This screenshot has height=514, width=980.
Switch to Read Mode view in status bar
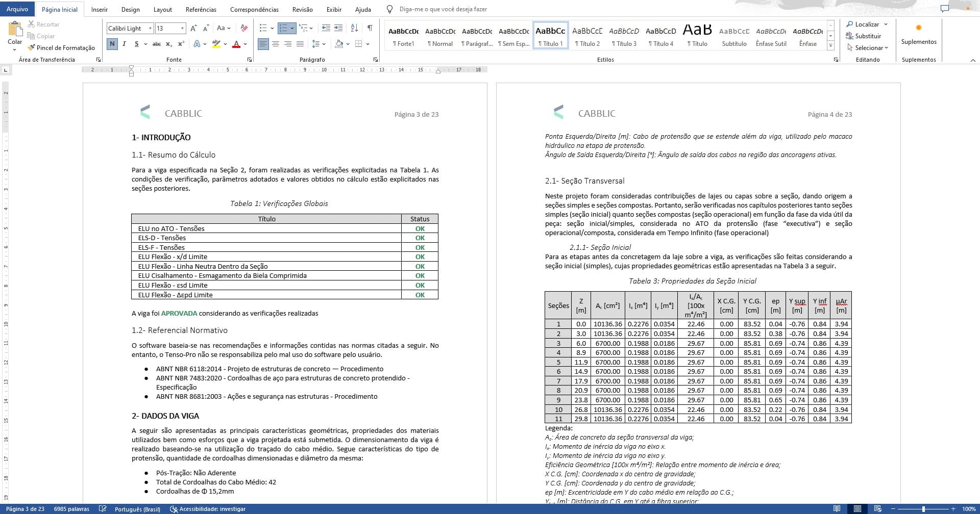(x=837, y=509)
